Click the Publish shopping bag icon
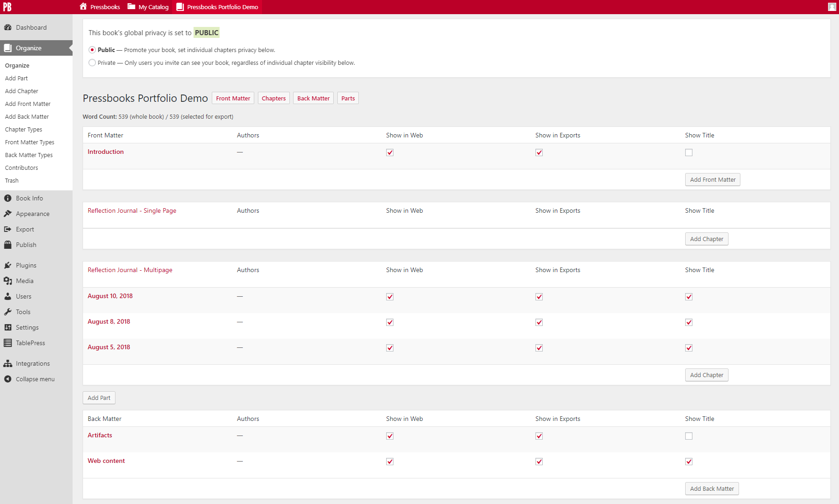839x504 pixels. [8, 245]
